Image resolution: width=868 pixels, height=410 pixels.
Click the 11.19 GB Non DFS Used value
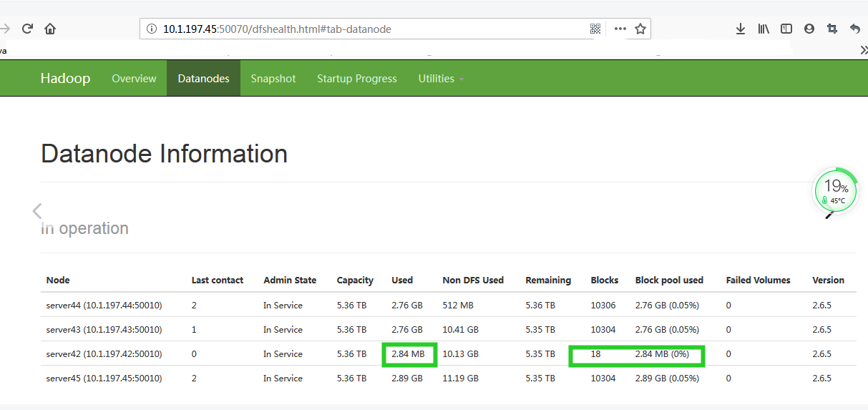[x=461, y=378]
